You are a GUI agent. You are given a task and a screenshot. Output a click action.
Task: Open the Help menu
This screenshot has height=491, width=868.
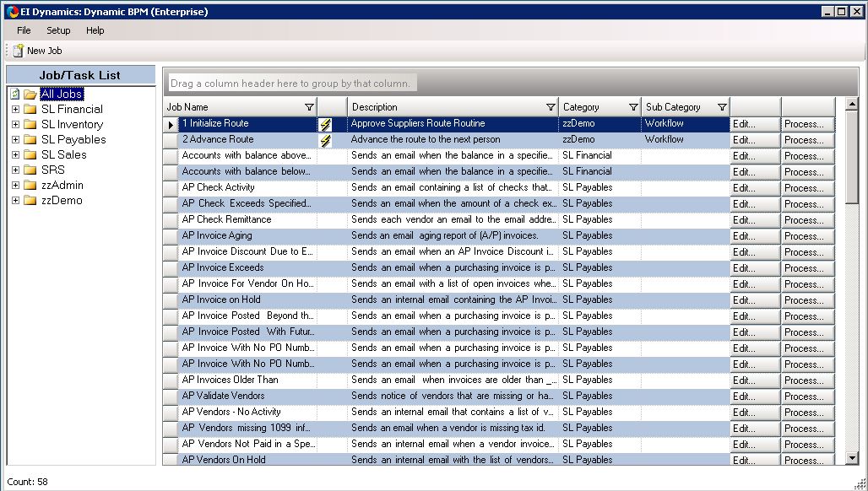point(95,30)
